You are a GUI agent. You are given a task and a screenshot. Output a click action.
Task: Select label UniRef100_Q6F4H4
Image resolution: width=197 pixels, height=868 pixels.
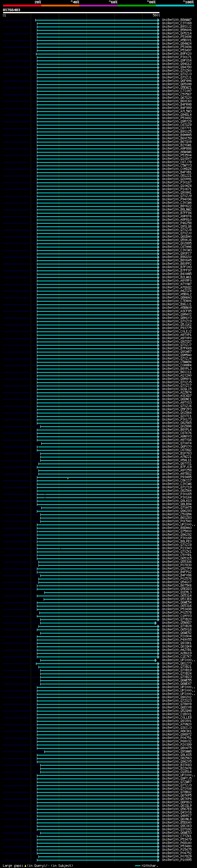coord(177,81)
